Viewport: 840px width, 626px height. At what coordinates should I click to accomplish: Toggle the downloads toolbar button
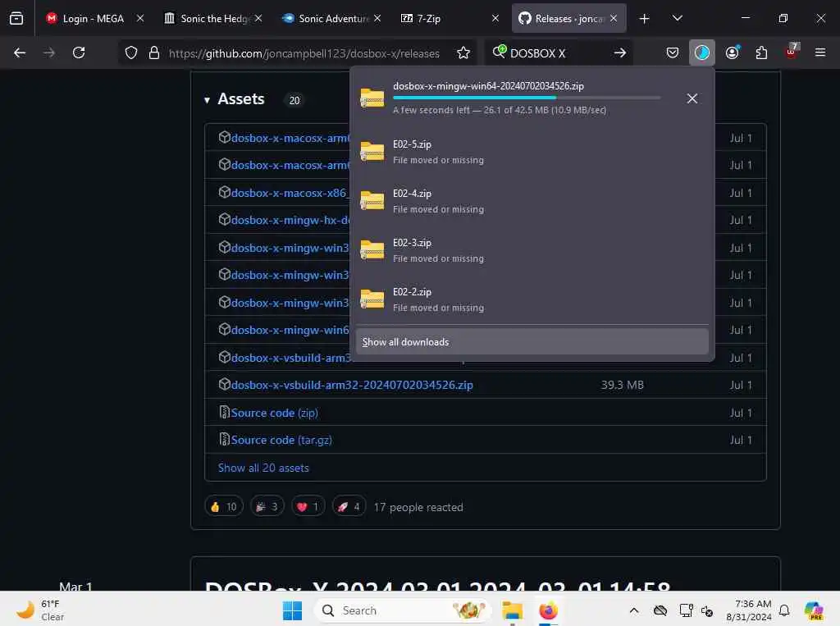pos(702,53)
